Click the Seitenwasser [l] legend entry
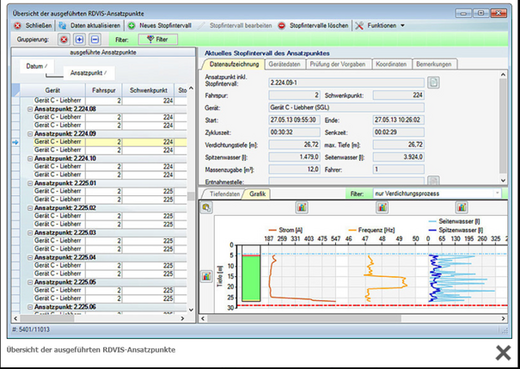Screen dimensions: 520x369 click(454, 221)
